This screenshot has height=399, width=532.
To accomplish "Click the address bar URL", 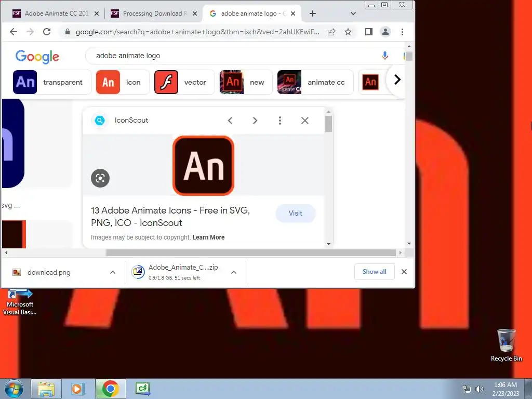I will (197, 32).
